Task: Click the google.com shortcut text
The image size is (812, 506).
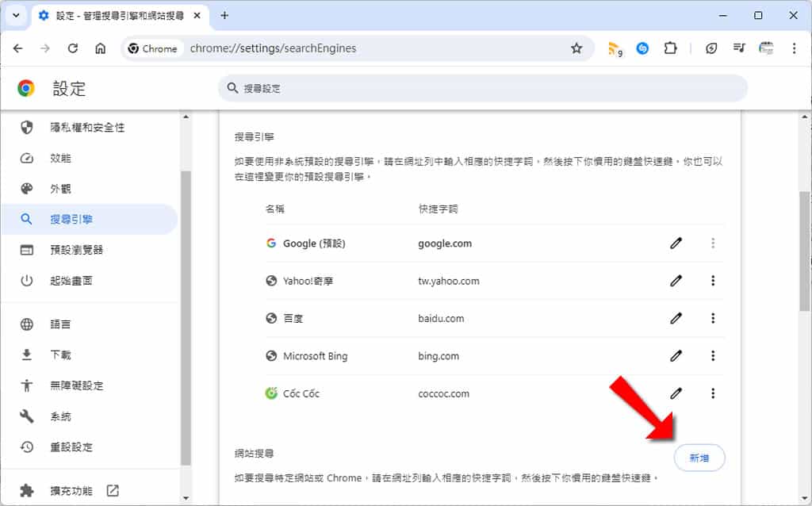Action: [x=445, y=243]
